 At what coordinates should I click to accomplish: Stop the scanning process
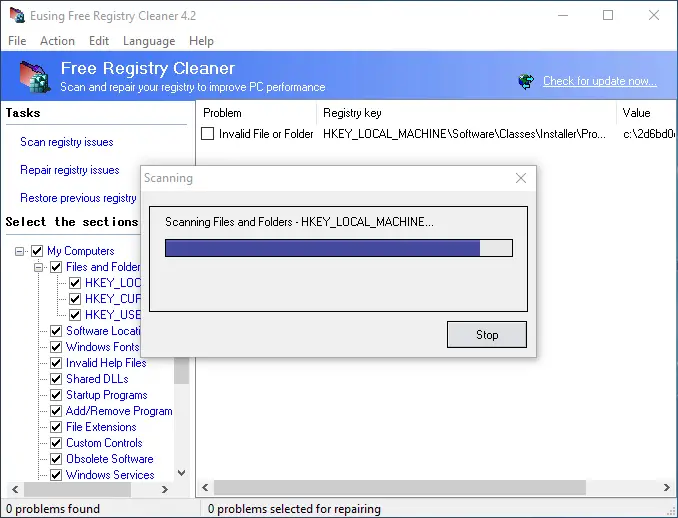tap(487, 335)
